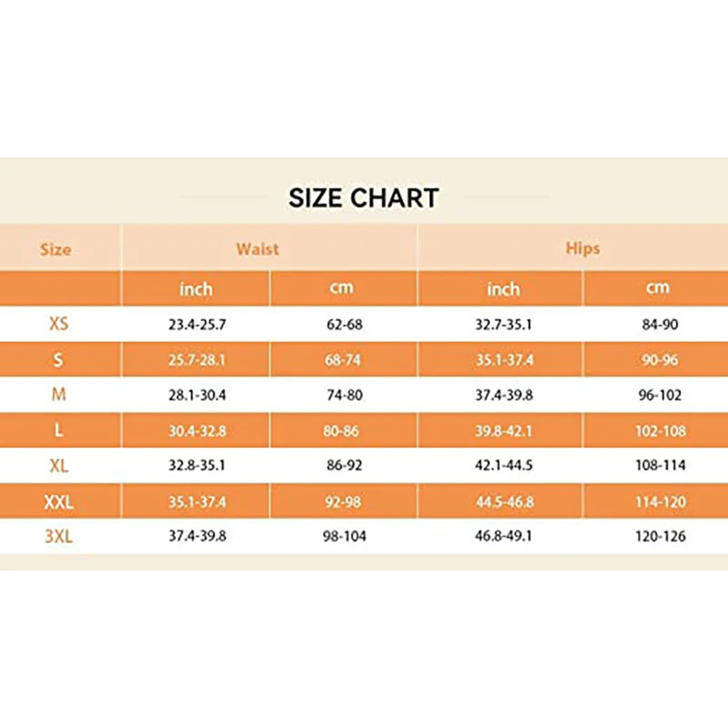Select the 3XL size row label
The width and height of the screenshot is (728, 728).
(58, 537)
